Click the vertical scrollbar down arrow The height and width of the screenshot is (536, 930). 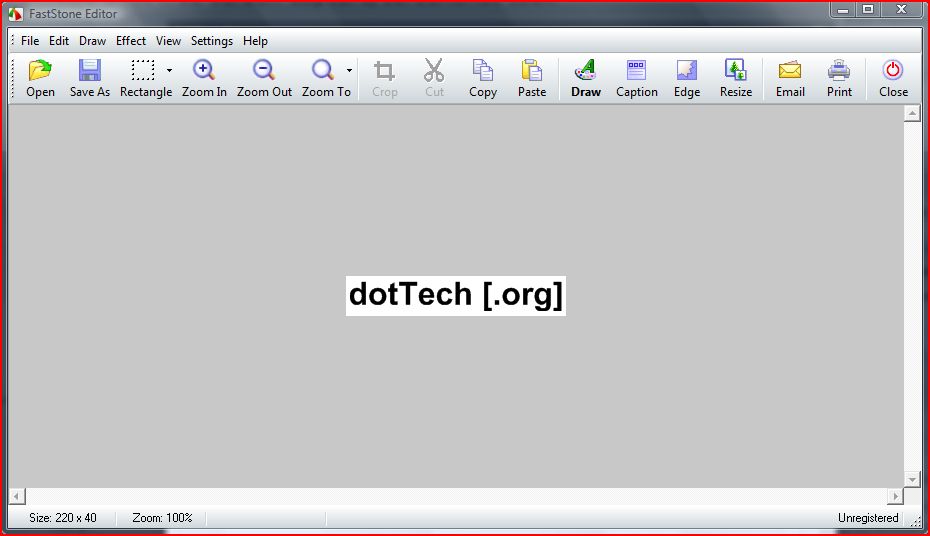912,480
